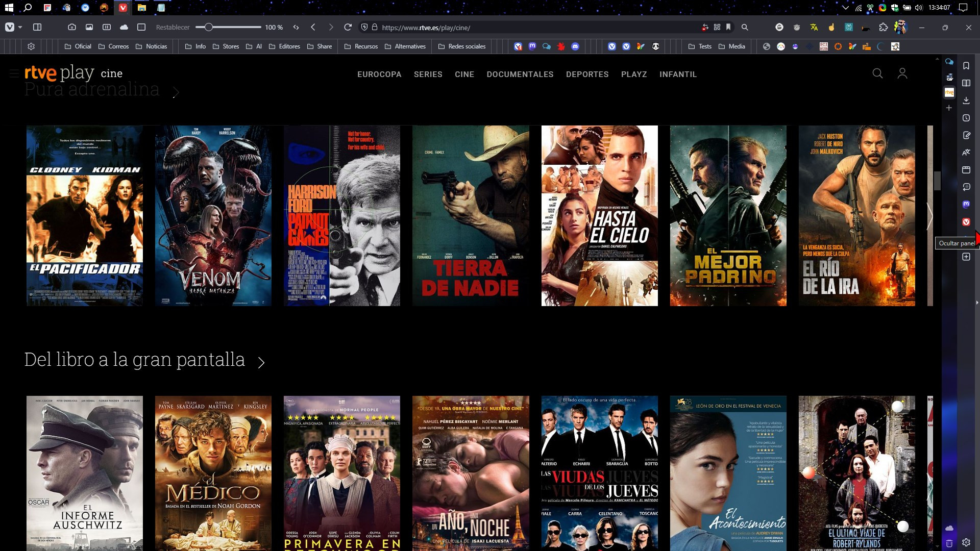Screen dimensions: 980x551
Task: Open the user profile avatar
Action: coord(900,27)
